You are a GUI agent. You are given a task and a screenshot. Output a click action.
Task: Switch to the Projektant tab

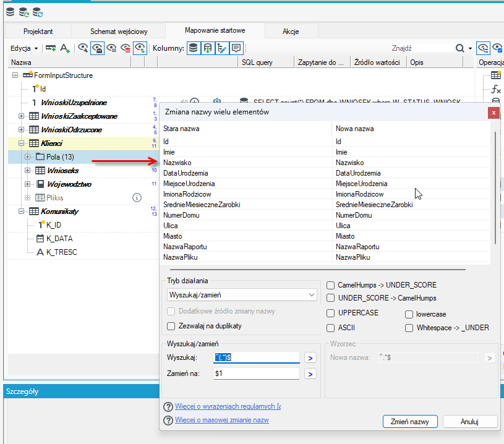point(38,32)
